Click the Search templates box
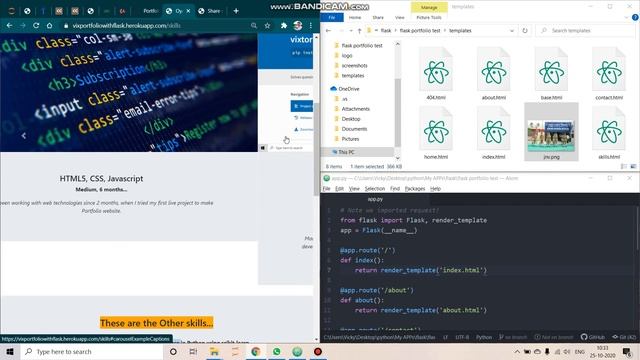This screenshot has height=360, width=640. click(x=585, y=31)
